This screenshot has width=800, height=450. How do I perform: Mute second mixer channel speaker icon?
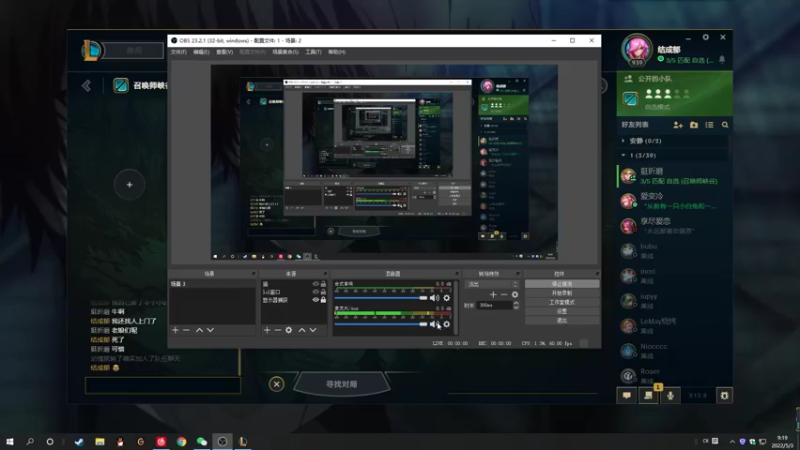pos(434,324)
